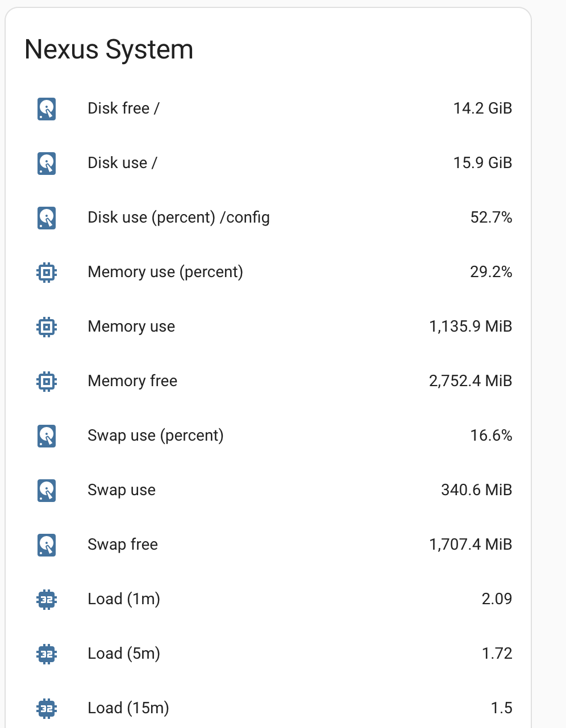Click the Memory free chip icon
The image size is (566, 728).
pos(47,381)
